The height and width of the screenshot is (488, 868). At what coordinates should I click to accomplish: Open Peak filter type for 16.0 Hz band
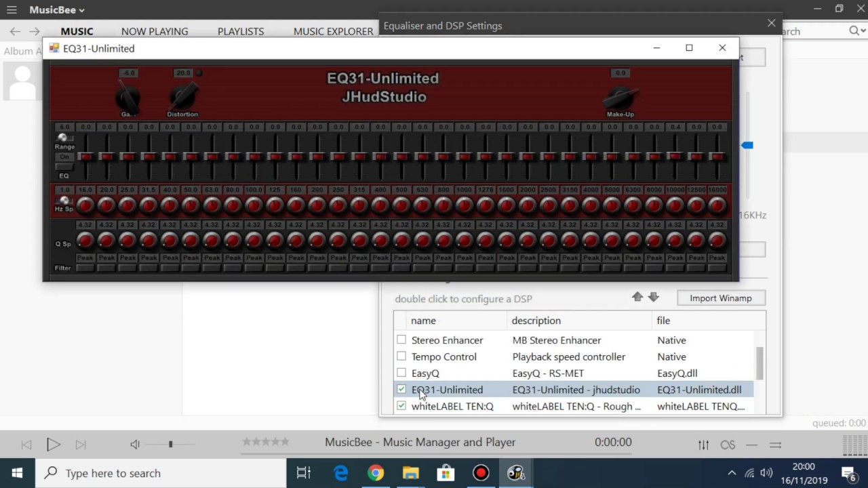[85, 258]
